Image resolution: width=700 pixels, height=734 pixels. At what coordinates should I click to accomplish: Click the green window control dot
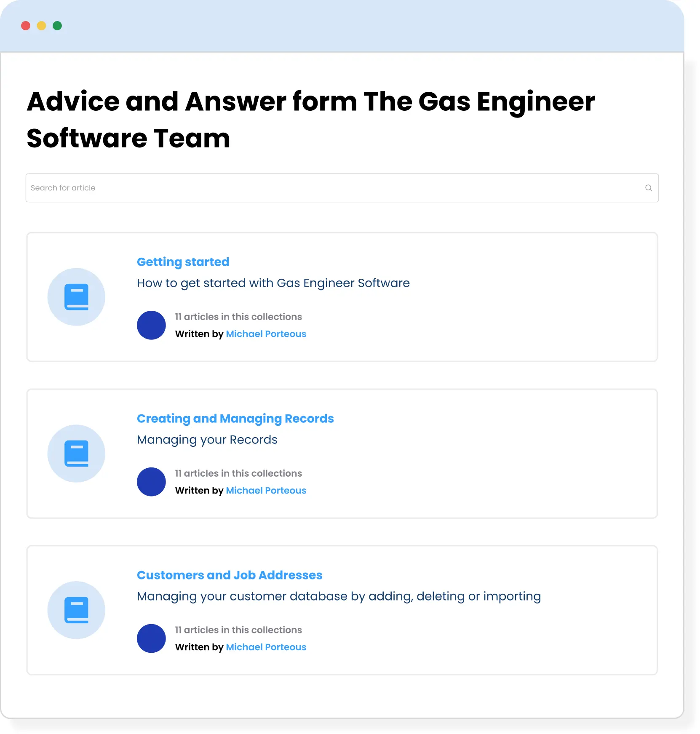point(57,26)
